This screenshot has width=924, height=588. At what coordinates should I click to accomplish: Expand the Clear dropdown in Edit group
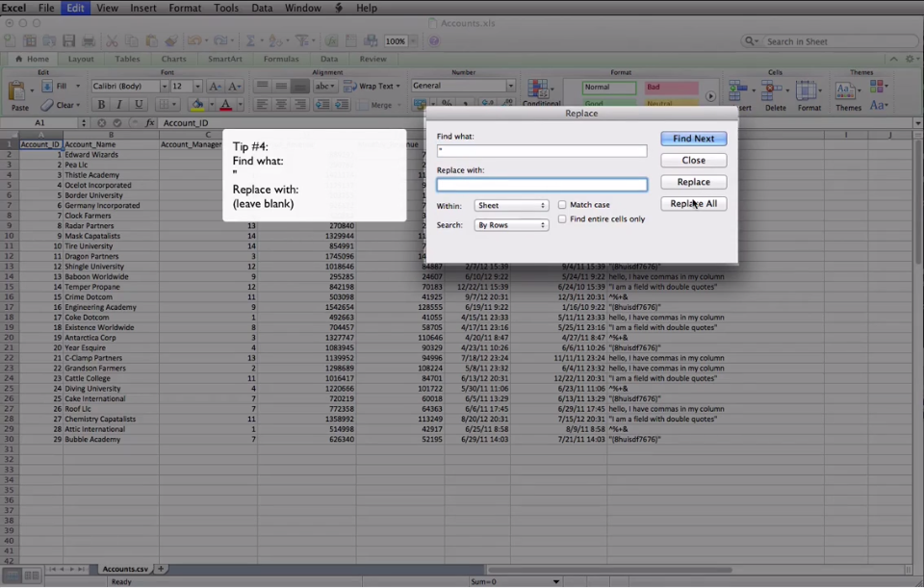tap(77, 105)
